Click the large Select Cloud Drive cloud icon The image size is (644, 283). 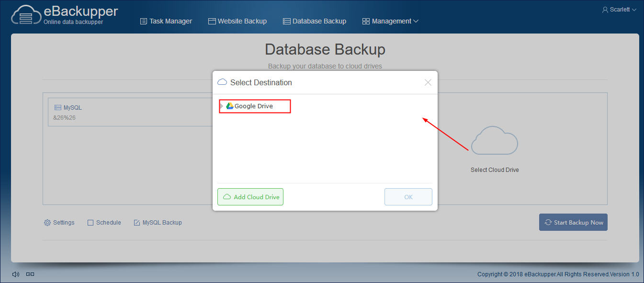(x=495, y=140)
